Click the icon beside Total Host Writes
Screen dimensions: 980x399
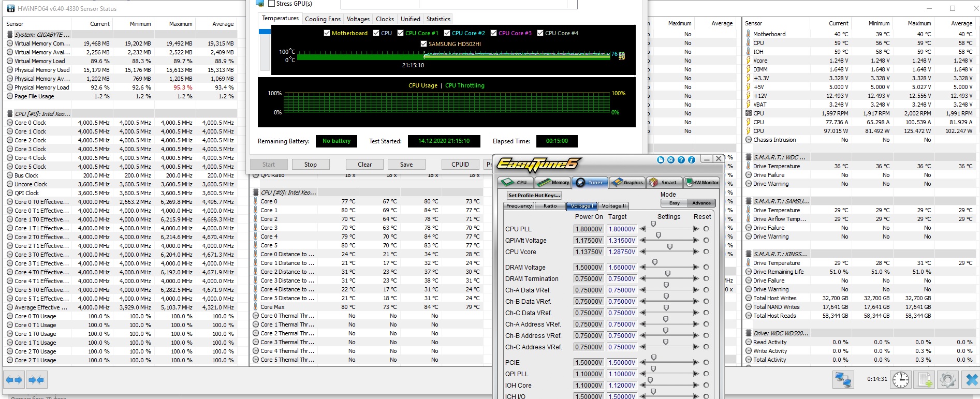click(x=749, y=298)
